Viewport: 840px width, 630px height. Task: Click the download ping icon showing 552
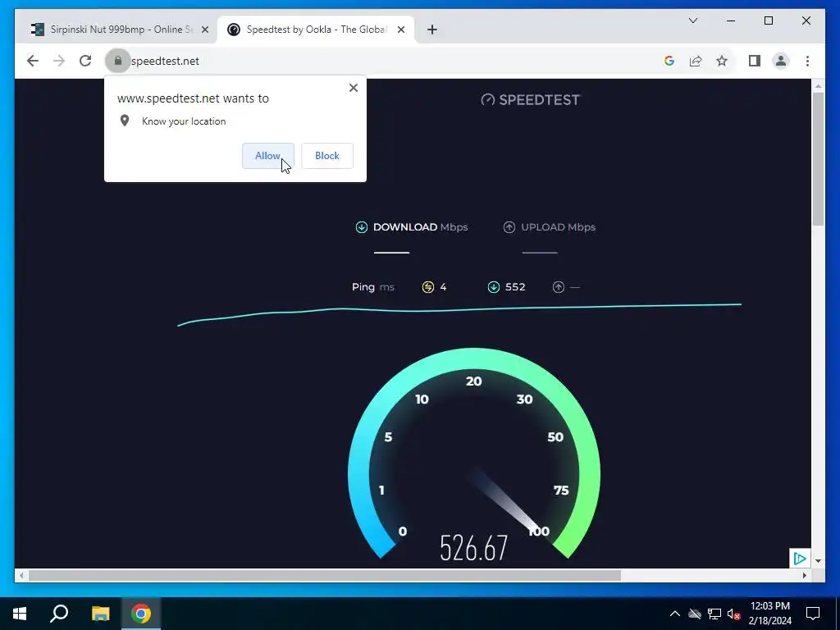click(x=494, y=287)
